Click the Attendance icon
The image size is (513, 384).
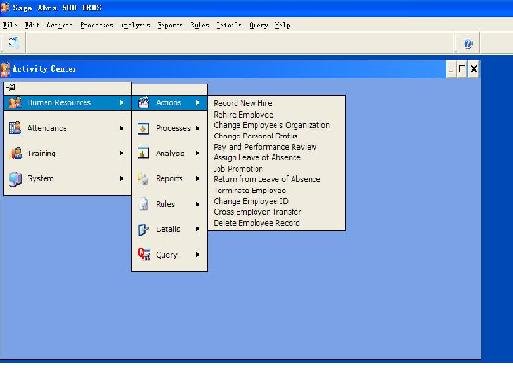(15, 128)
